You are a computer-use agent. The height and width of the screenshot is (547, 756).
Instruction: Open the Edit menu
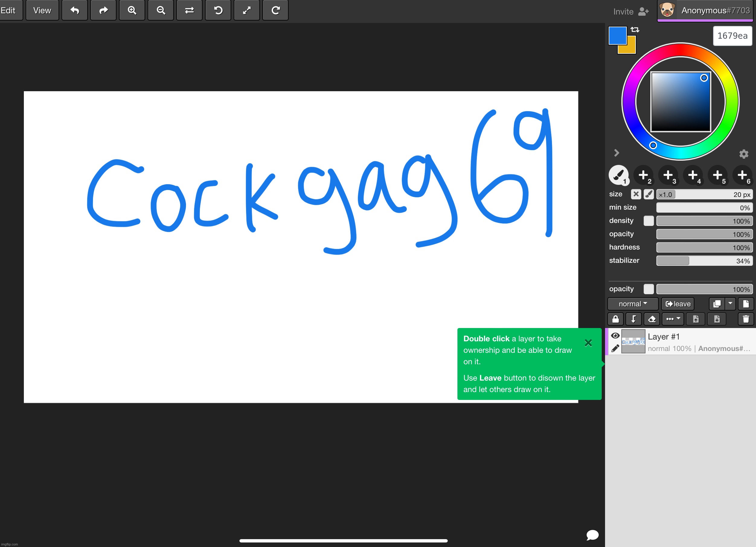pyautogui.click(x=10, y=10)
